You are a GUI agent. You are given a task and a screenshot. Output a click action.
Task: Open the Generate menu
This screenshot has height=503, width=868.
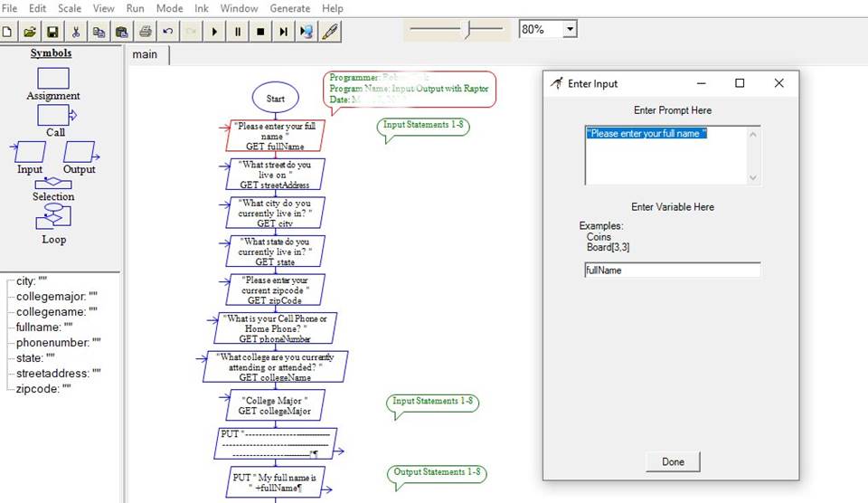pyautogui.click(x=290, y=8)
